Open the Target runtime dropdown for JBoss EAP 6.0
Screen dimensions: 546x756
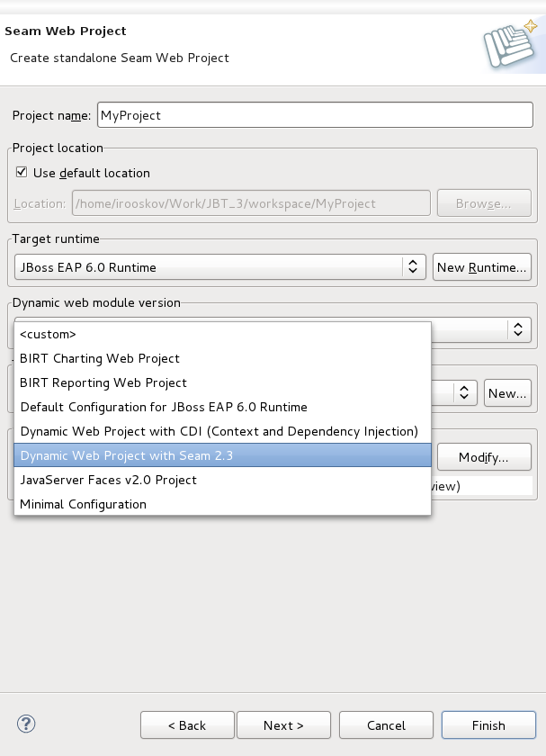(411, 266)
